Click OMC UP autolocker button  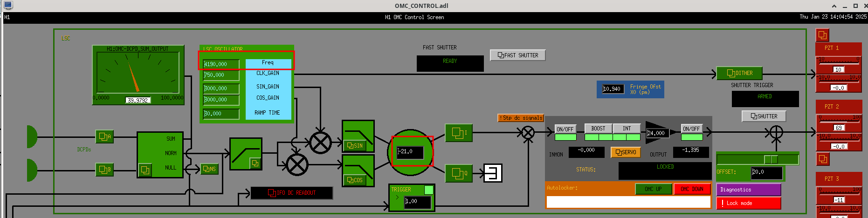point(654,189)
